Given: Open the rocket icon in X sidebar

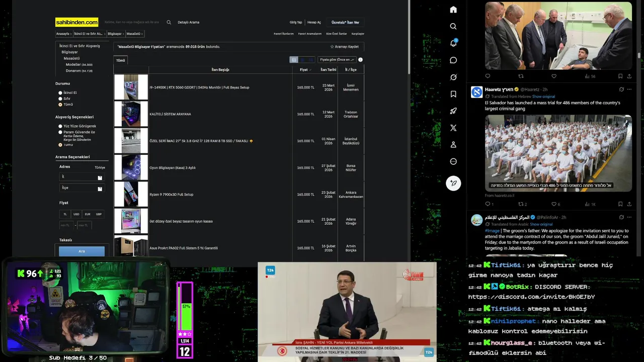Looking at the screenshot, I should 453,111.
